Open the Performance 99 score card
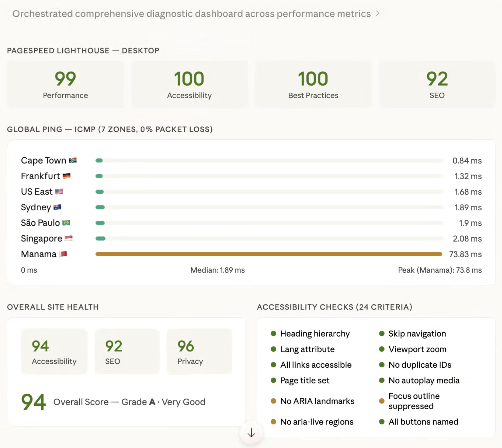 tap(65, 84)
